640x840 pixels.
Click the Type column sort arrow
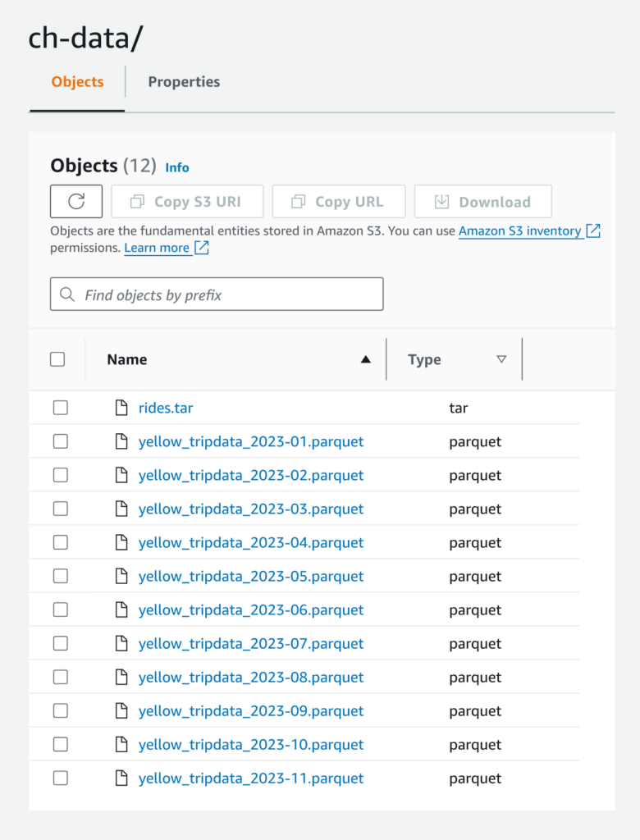(501, 359)
